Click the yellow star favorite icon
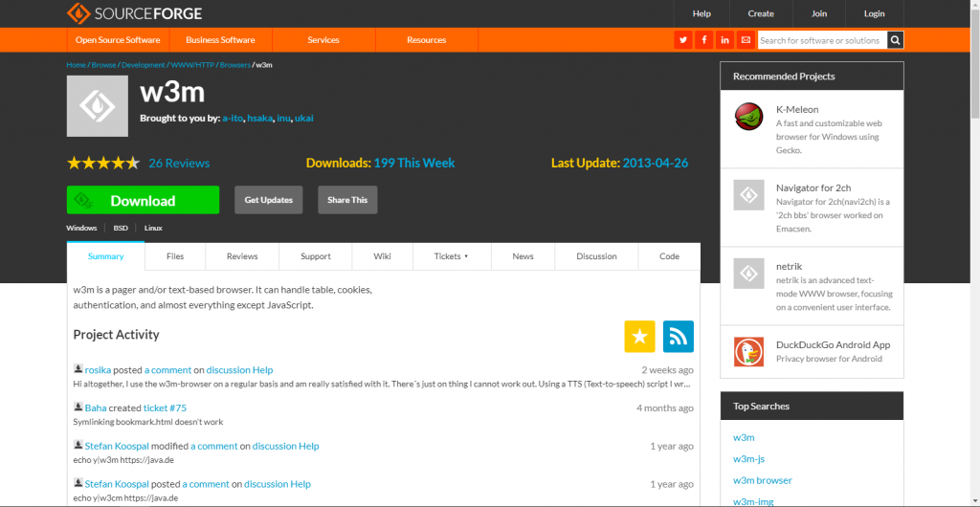This screenshot has height=507, width=980. (x=639, y=337)
